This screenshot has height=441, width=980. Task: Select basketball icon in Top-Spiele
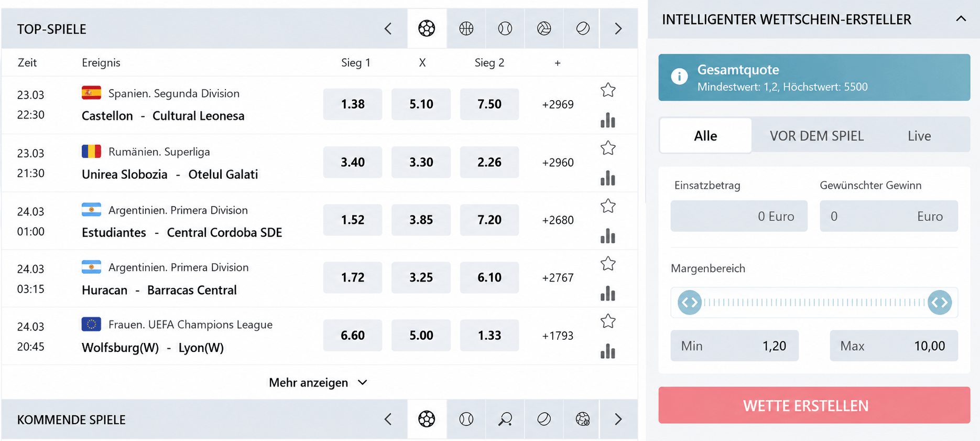(466, 28)
